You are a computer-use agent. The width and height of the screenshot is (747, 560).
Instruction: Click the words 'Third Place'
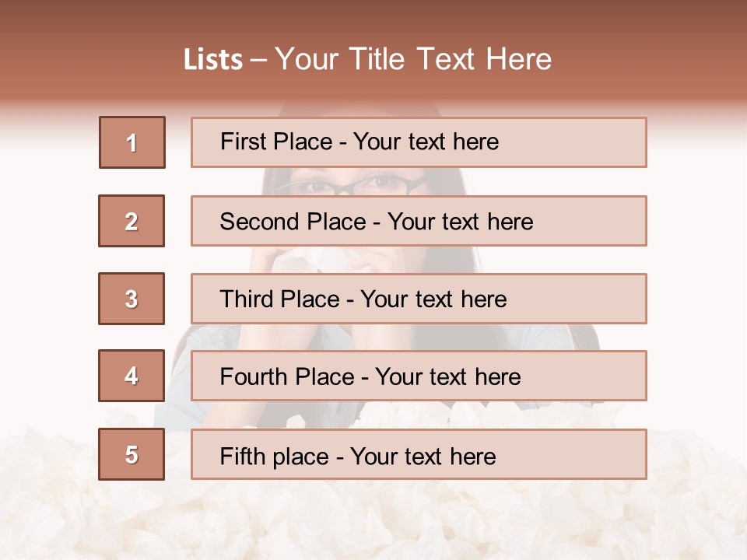pos(279,299)
